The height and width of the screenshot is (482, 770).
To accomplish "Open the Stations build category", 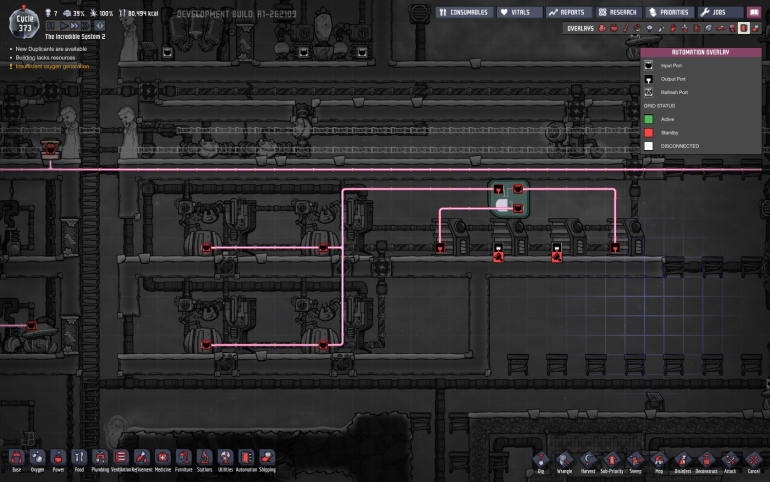I will [x=204, y=458].
